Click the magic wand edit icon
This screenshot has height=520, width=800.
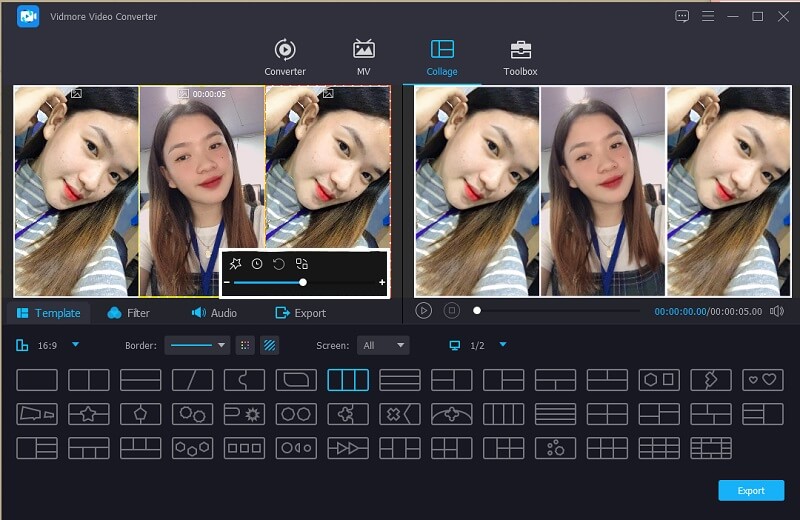(236, 264)
